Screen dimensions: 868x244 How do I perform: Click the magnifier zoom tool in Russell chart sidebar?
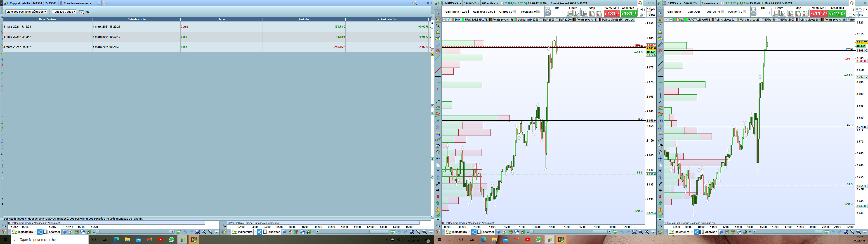(x=438, y=26)
